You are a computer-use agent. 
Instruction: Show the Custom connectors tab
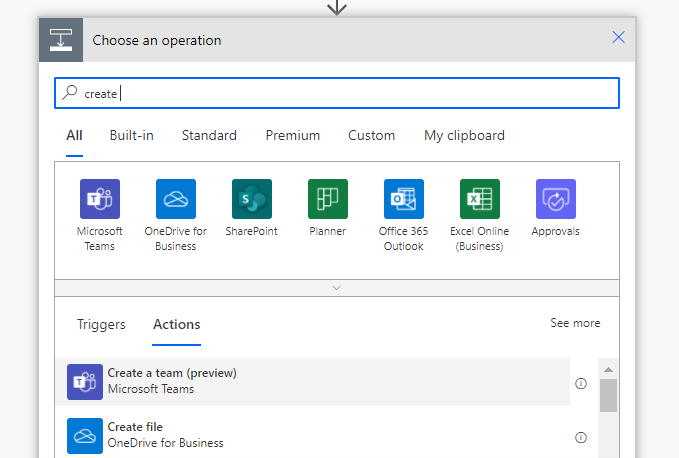(x=371, y=136)
